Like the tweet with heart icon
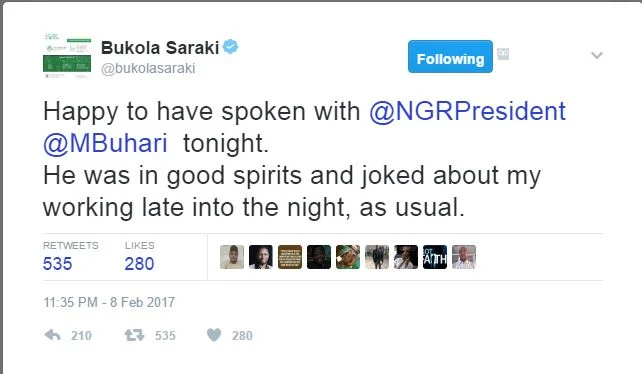Viewport: 642px width, 374px height. [214, 335]
